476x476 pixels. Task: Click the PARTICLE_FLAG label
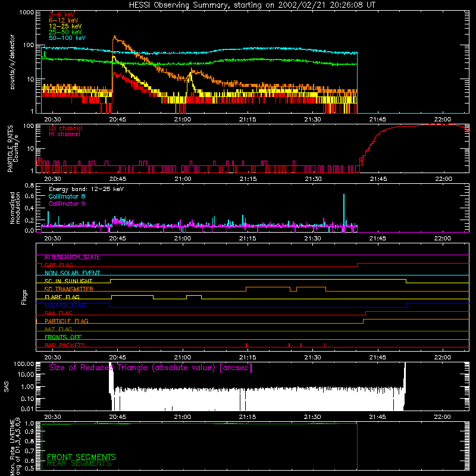tap(67, 321)
